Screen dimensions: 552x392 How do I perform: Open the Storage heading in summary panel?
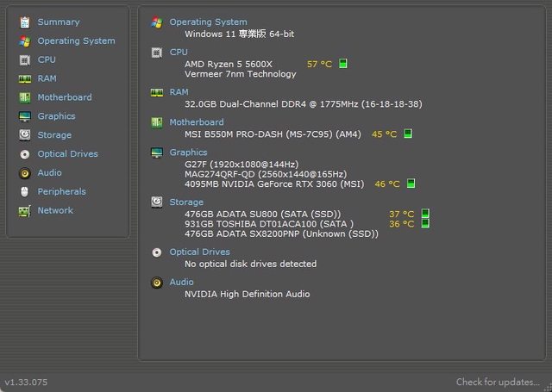point(186,202)
